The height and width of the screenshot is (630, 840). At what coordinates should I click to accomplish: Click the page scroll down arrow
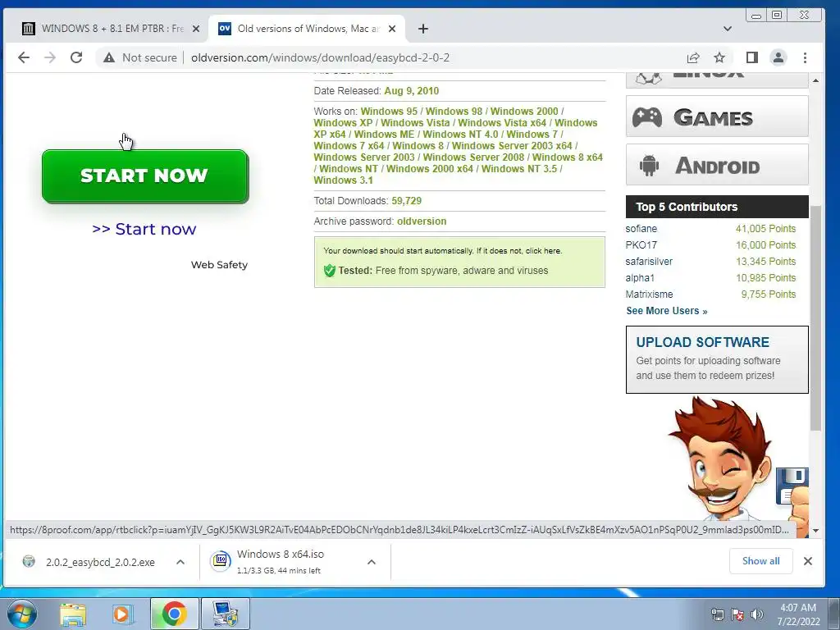tap(815, 531)
